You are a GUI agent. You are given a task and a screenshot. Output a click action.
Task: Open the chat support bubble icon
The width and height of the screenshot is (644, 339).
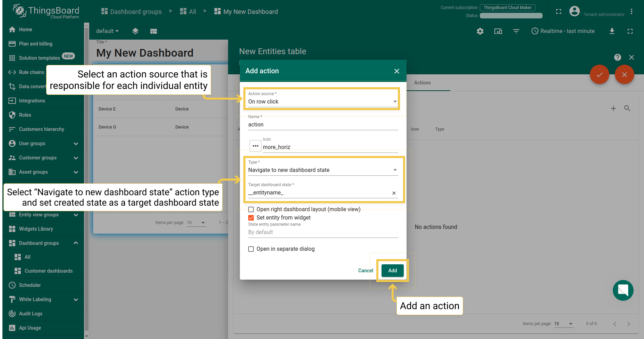[623, 290]
